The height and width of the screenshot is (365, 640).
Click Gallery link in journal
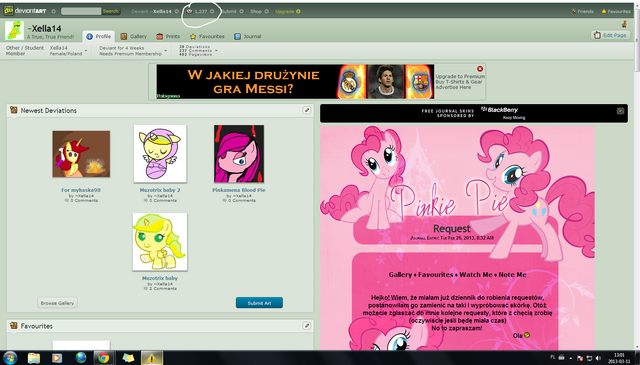pyautogui.click(x=400, y=275)
